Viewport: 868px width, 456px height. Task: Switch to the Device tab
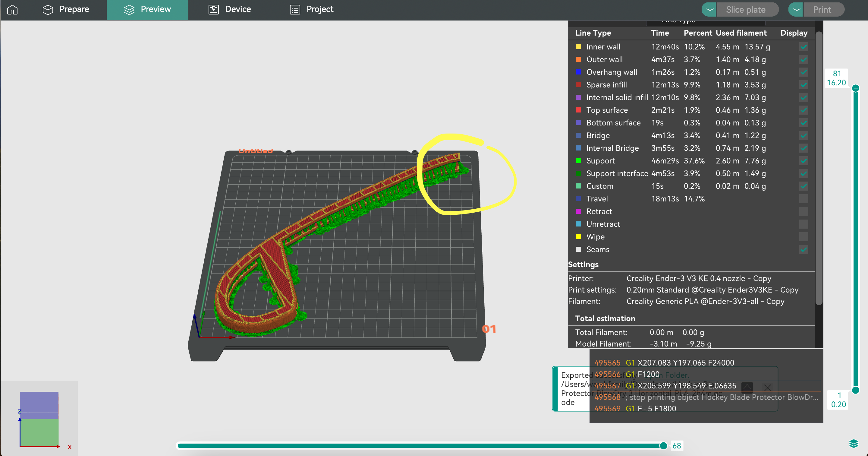[x=229, y=9]
